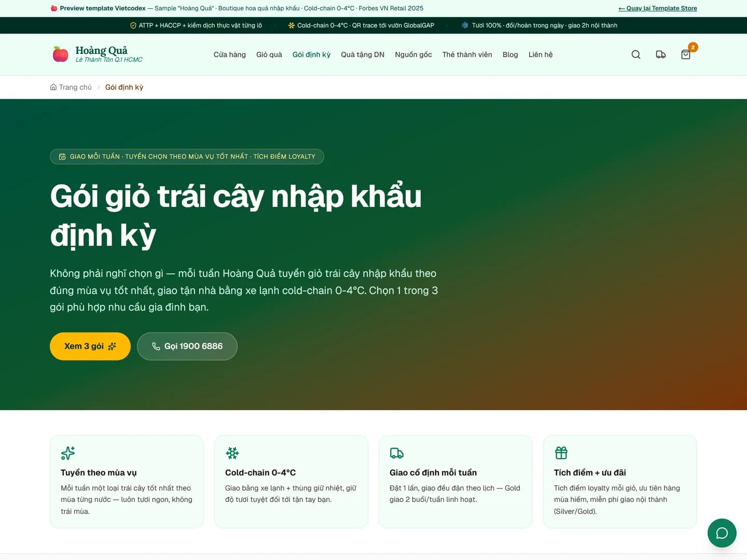Click the apple emoji in preview bar

(x=54, y=8)
